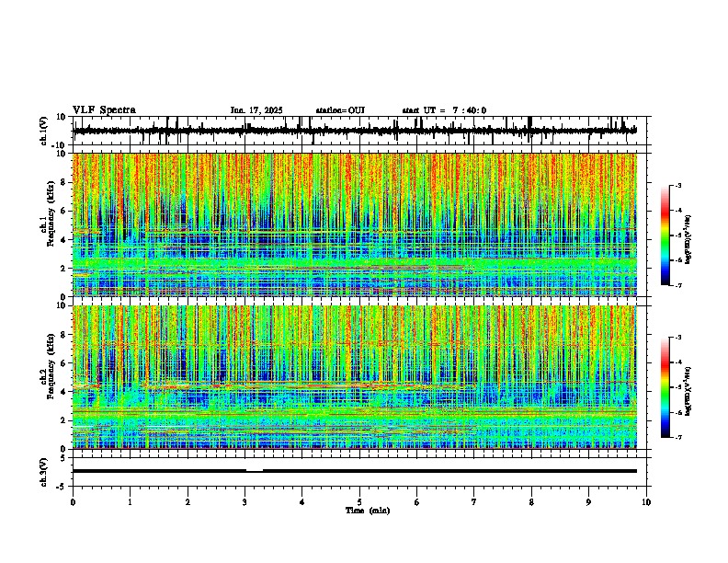Click the '0' tick on the time axis
This screenshot has height=563, width=728.
[x=73, y=502]
